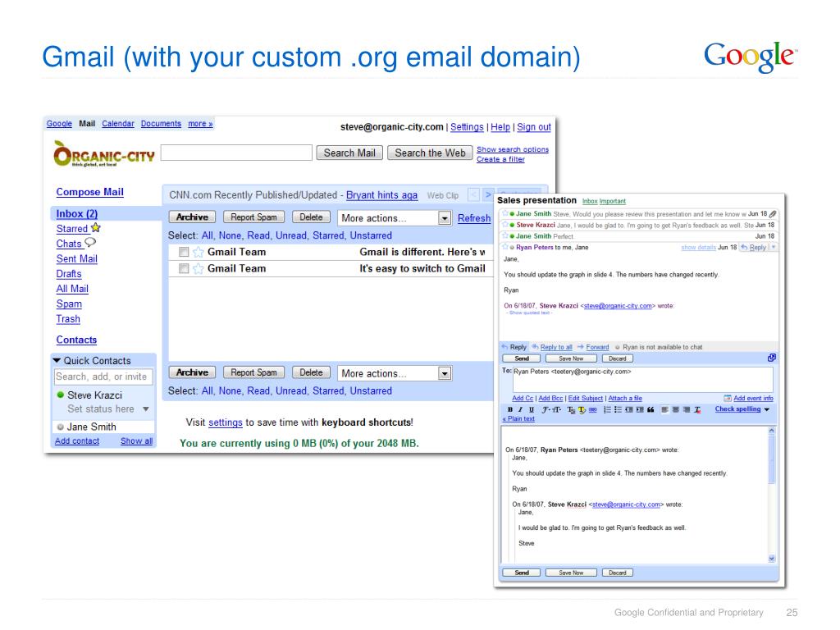The image size is (840, 630).
Task: Switch to the 'Reply to all' option
Action: coord(556,347)
